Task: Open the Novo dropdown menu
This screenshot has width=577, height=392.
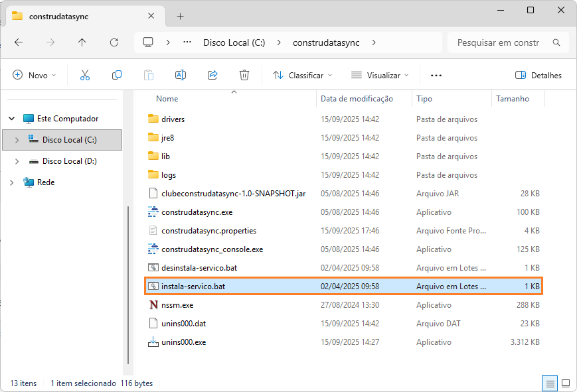Action: 35,76
